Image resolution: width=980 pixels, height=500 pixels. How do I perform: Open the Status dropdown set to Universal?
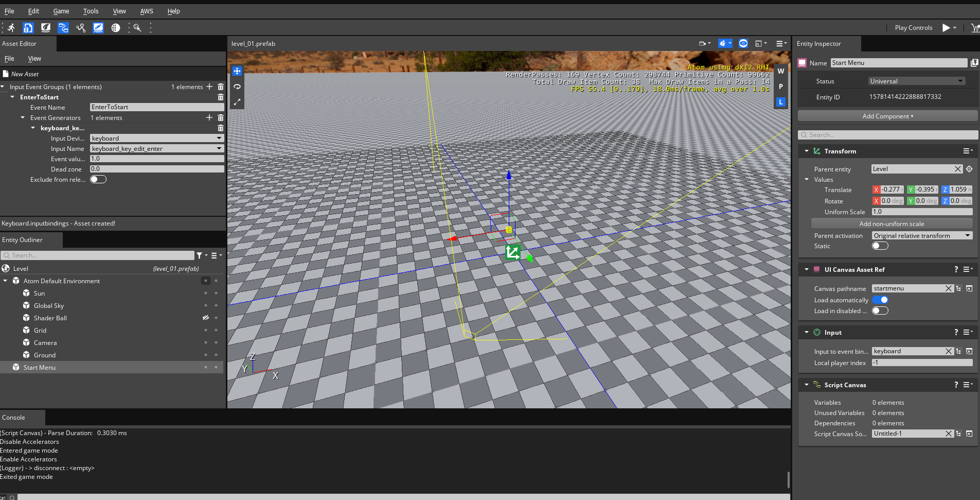click(x=916, y=81)
